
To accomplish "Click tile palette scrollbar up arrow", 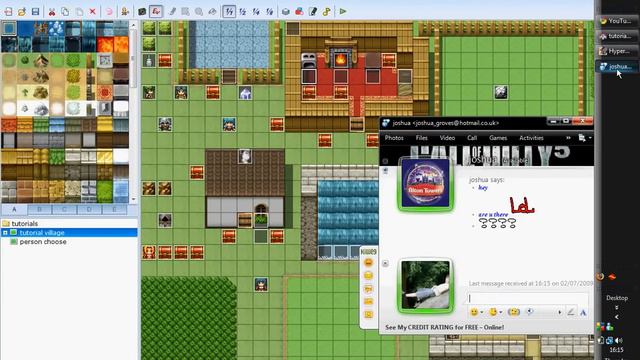I will [x=133, y=25].
